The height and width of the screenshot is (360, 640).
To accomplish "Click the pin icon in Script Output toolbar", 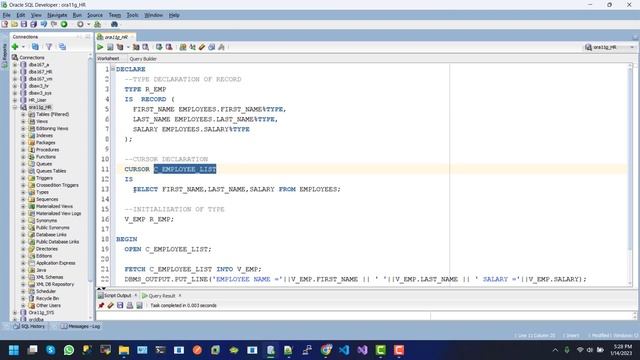I will click(x=101, y=305).
